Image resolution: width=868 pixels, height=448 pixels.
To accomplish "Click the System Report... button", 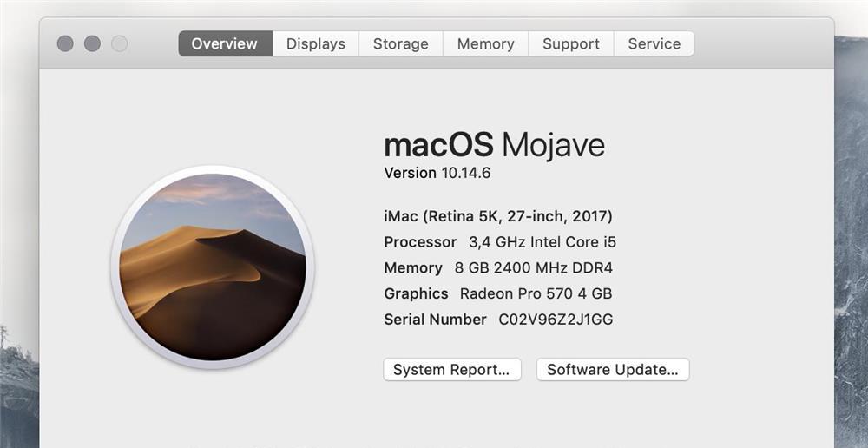I will [451, 370].
